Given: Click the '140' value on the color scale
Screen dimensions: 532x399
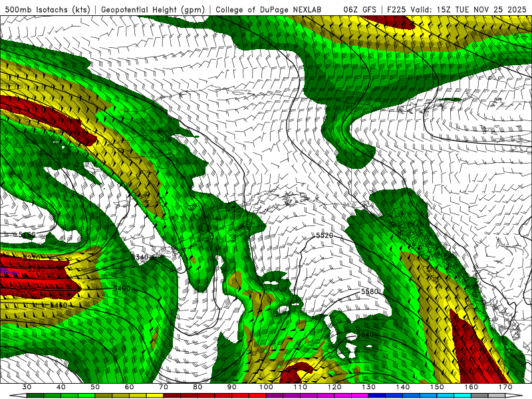Looking at the screenshot, I should (403, 387).
